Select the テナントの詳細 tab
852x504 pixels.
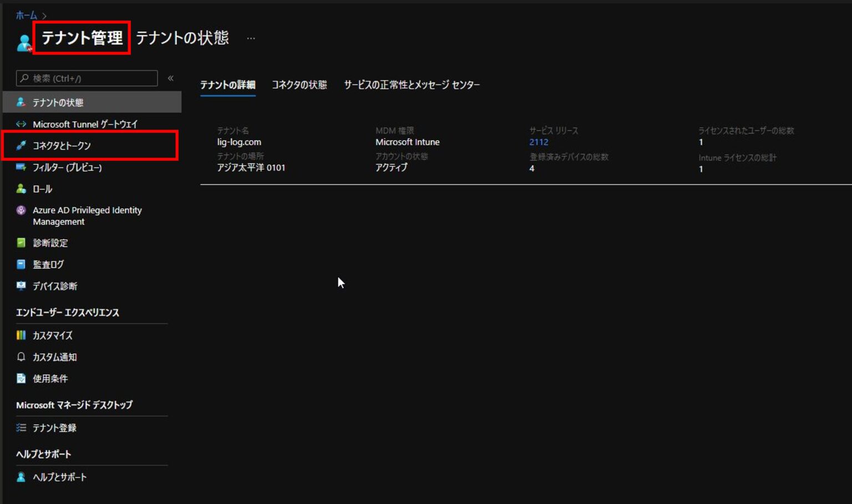click(227, 84)
